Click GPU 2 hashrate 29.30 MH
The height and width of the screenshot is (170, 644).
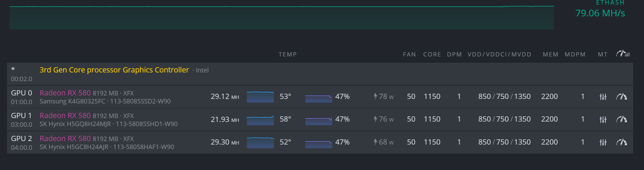click(224, 142)
